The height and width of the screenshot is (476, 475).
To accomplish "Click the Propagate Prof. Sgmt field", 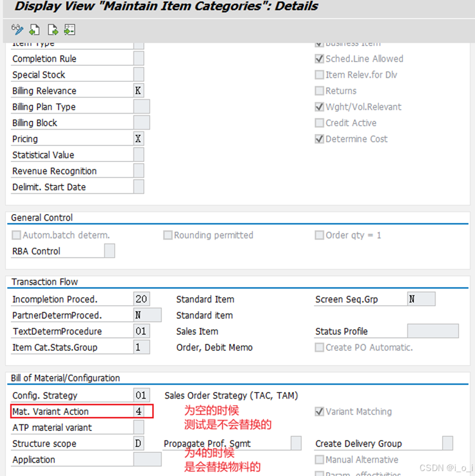I will pos(296,444).
